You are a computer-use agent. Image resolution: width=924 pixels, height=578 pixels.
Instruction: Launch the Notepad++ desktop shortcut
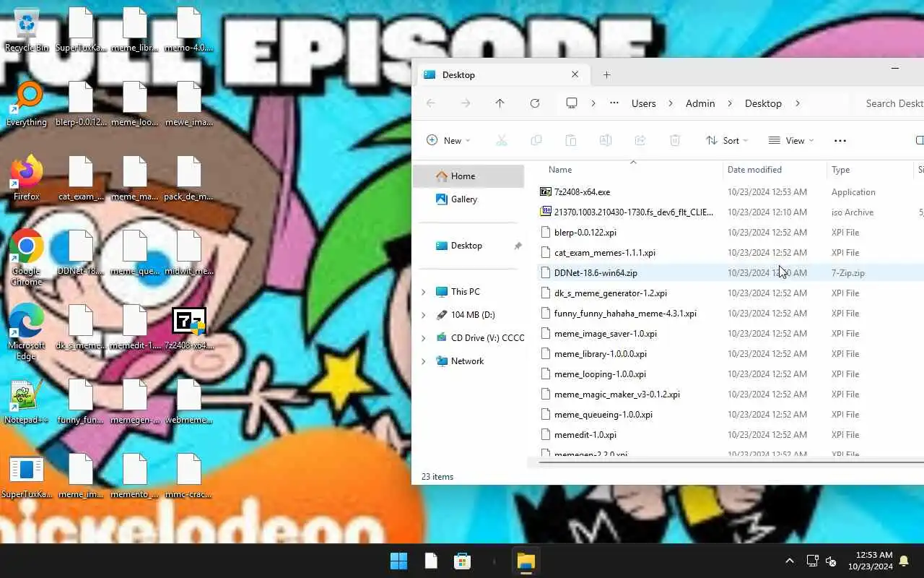pyautogui.click(x=27, y=402)
